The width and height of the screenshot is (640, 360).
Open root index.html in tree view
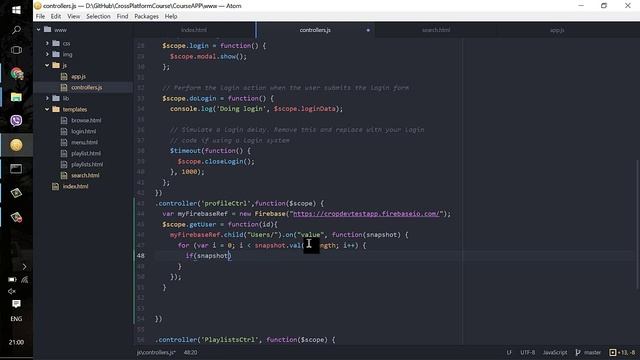tap(76, 187)
